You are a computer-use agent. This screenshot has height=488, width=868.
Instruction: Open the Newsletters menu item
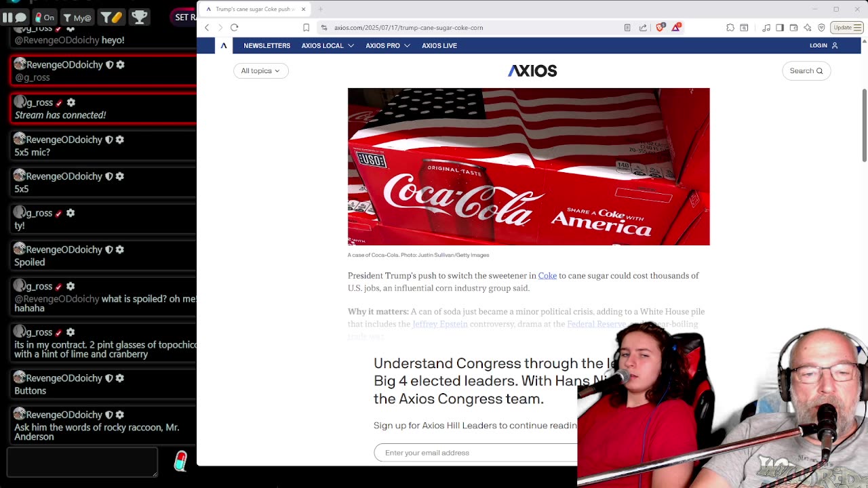267,45
